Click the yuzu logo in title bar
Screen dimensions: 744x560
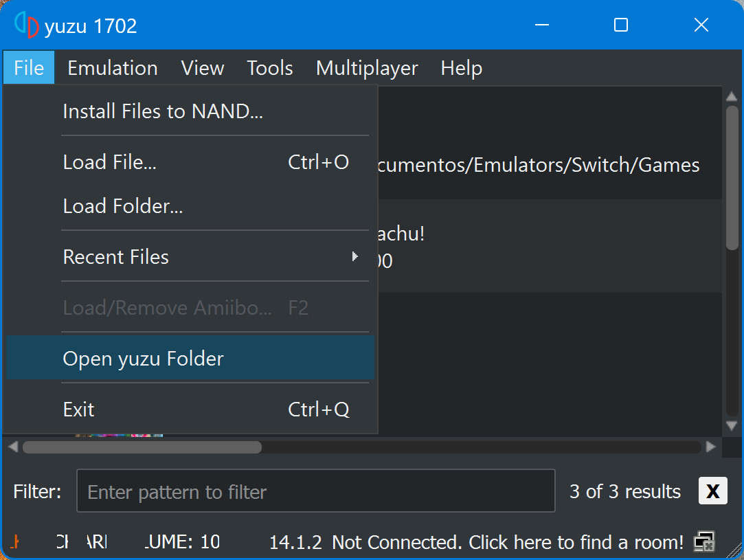(26, 25)
